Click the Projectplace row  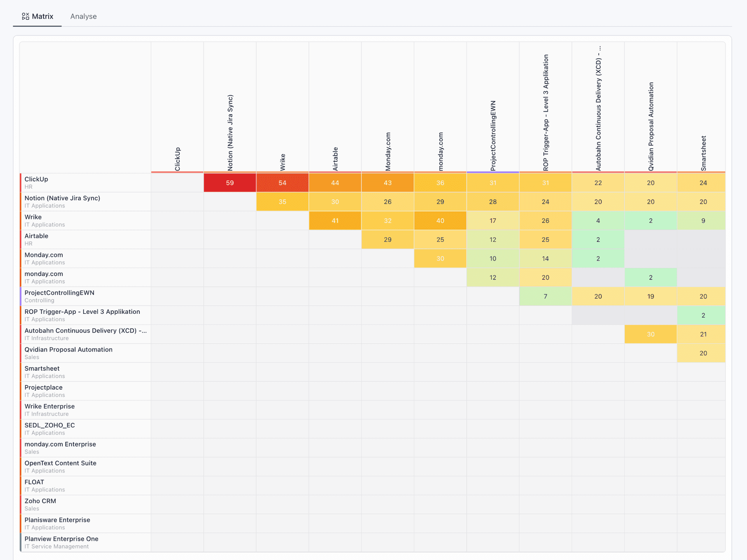[86, 391]
